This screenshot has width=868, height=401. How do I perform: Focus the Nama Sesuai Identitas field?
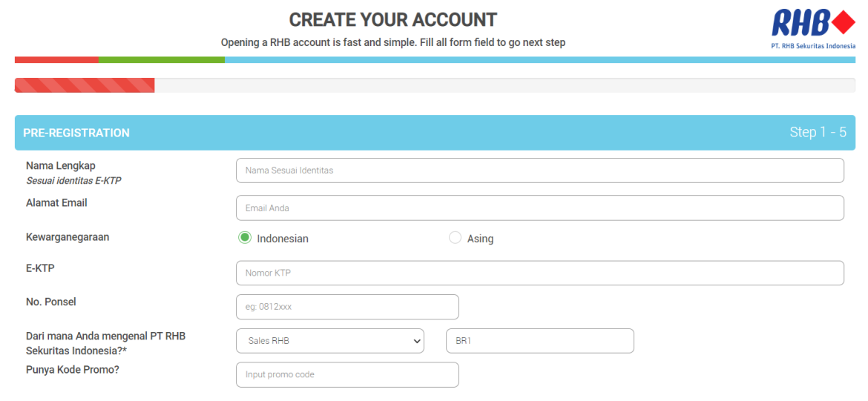[540, 170]
